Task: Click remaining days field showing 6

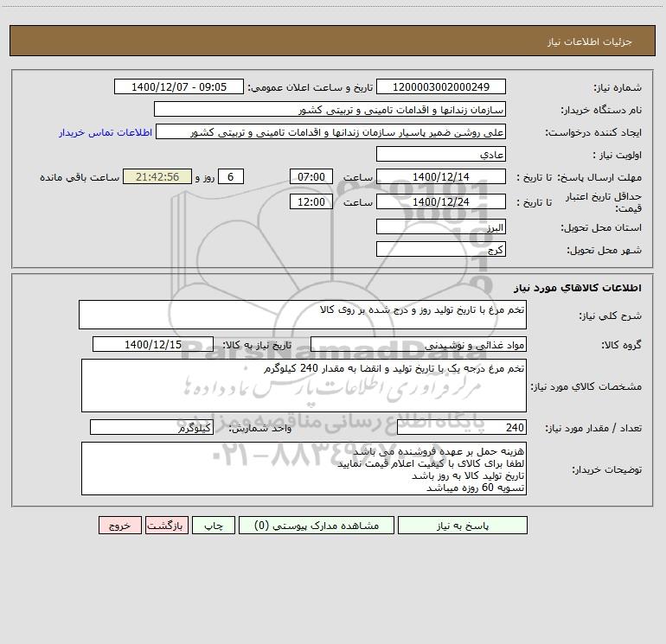Action: tap(231, 176)
